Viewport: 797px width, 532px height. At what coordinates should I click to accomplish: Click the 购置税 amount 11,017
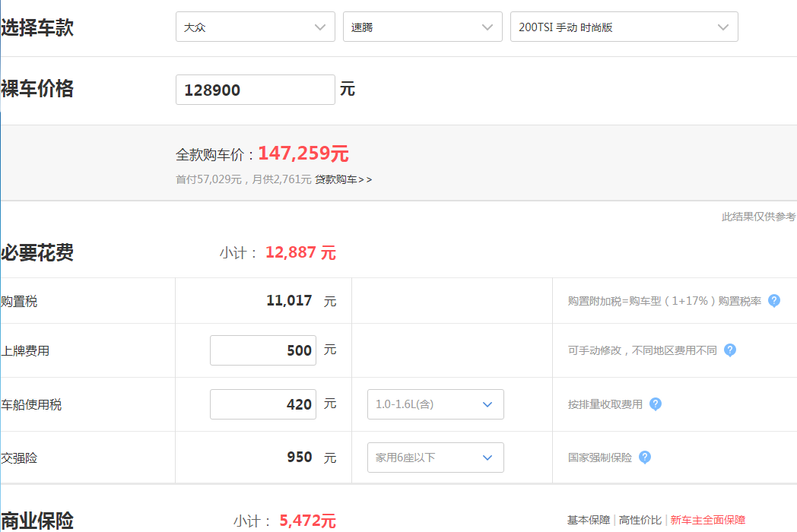(x=289, y=301)
